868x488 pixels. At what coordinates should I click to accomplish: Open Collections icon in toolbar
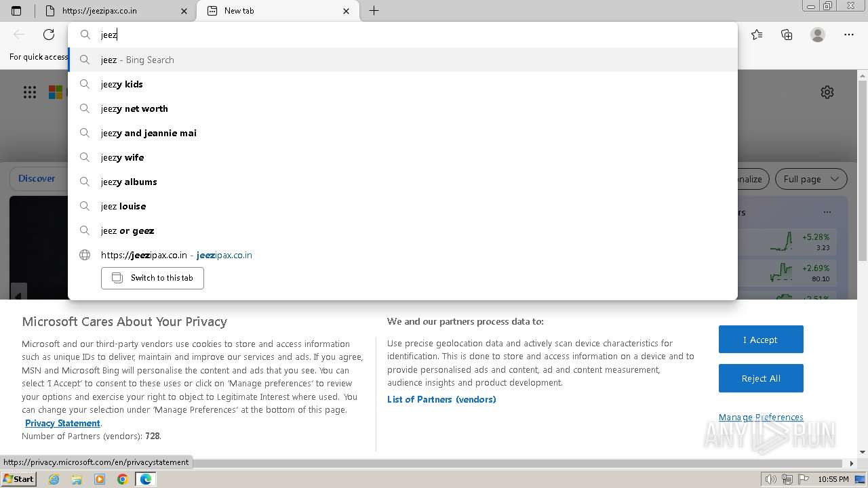pos(787,35)
